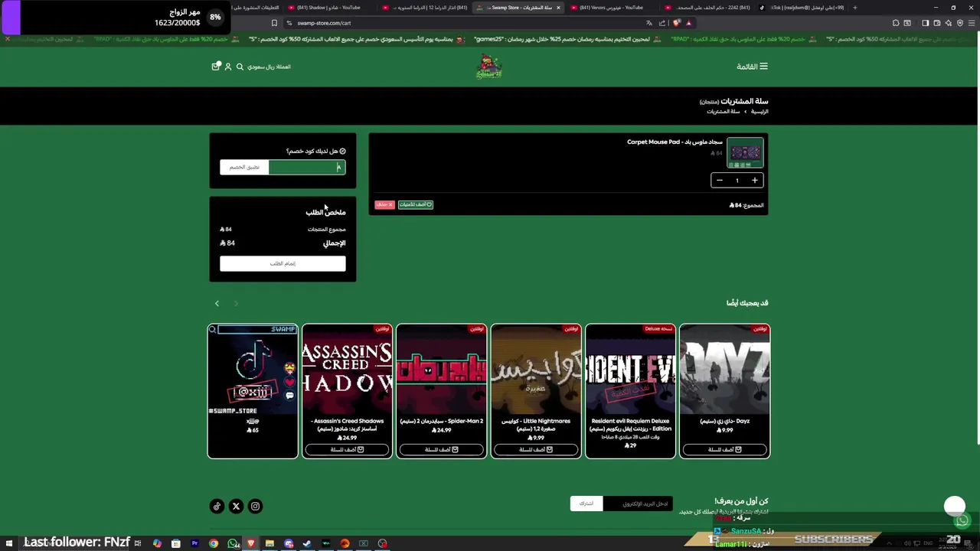
Task: Click the الرئيسية breadcrumb link
Action: (x=759, y=112)
